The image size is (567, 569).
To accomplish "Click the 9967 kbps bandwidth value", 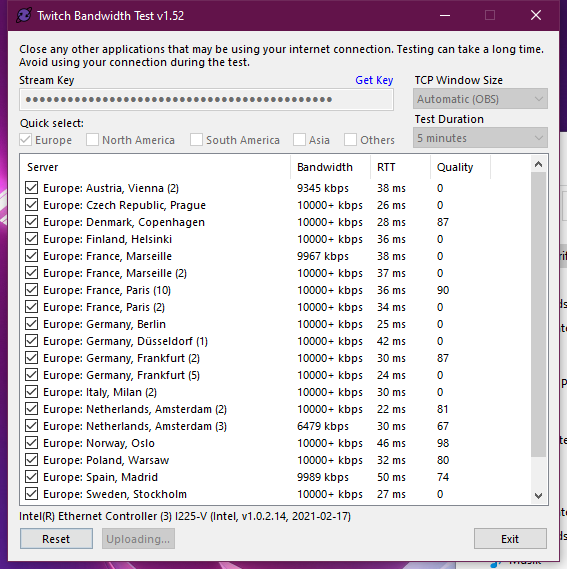I will point(323,256).
